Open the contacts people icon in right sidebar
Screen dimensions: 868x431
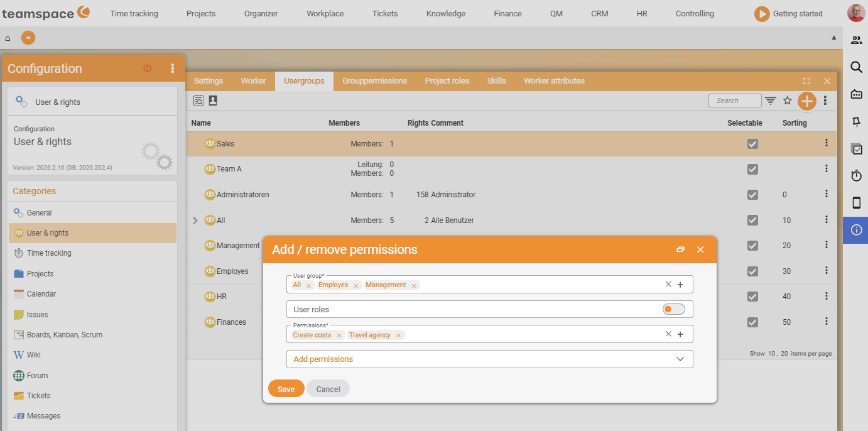(x=856, y=40)
